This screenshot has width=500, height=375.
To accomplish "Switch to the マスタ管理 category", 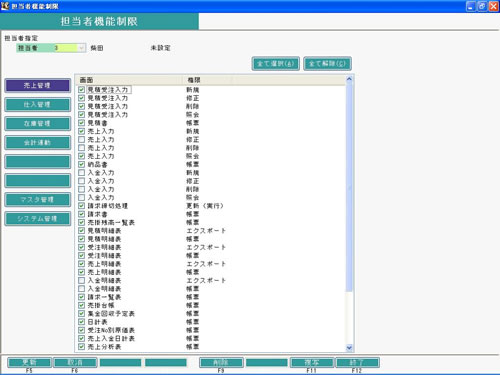I will 38,199.
